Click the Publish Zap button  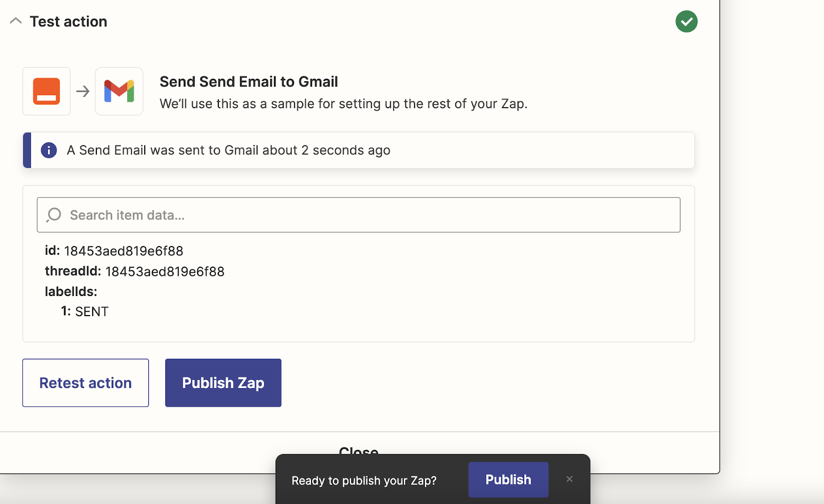click(223, 383)
